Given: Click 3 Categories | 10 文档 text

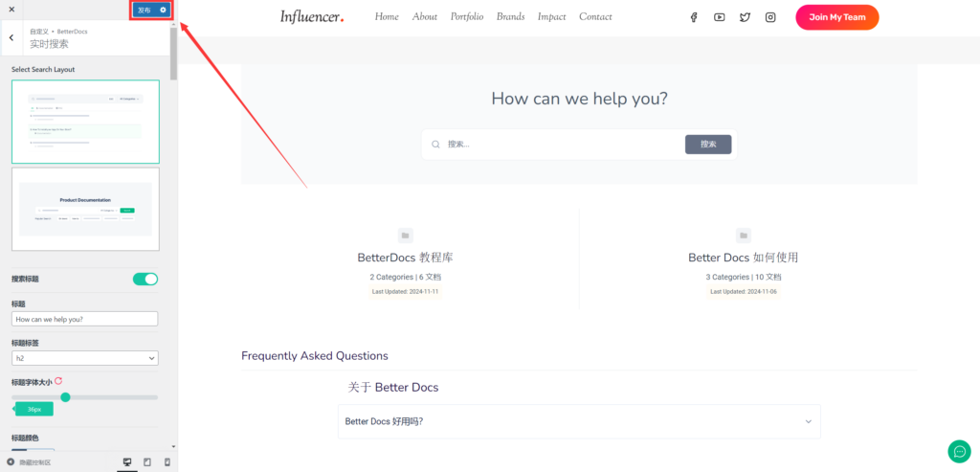Looking at the screenshot, I should (744, 277).
